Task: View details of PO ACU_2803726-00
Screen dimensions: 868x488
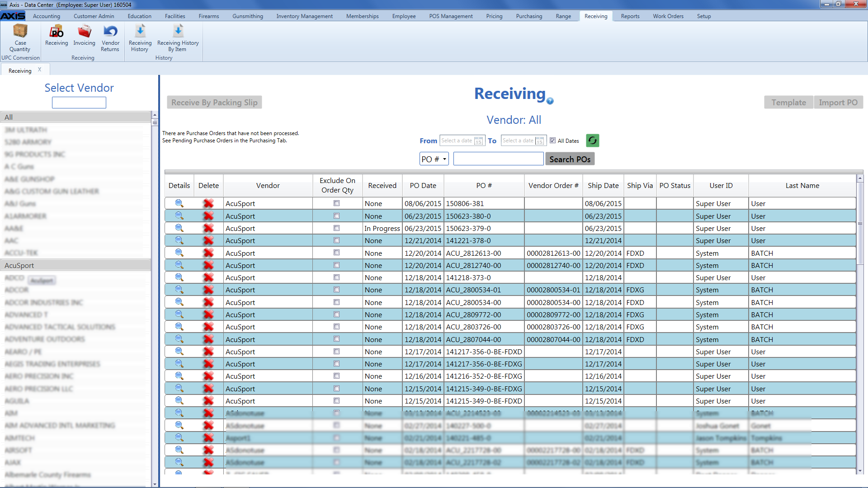Action: 179,327
